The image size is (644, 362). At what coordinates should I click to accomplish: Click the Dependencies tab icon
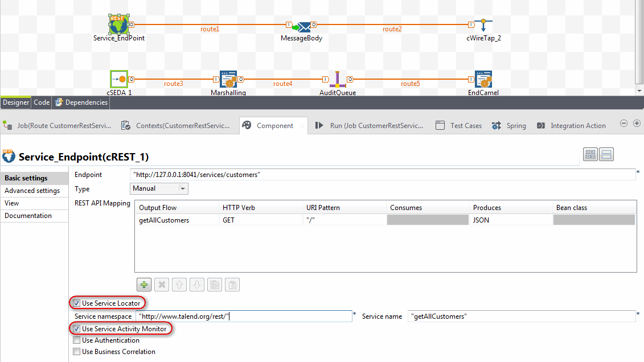point(59,102)
